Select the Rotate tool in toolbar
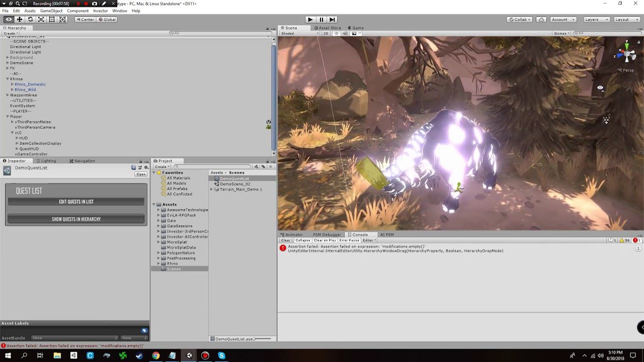The height and width of the screenshot is (362, 644). [x=30, y=20]
